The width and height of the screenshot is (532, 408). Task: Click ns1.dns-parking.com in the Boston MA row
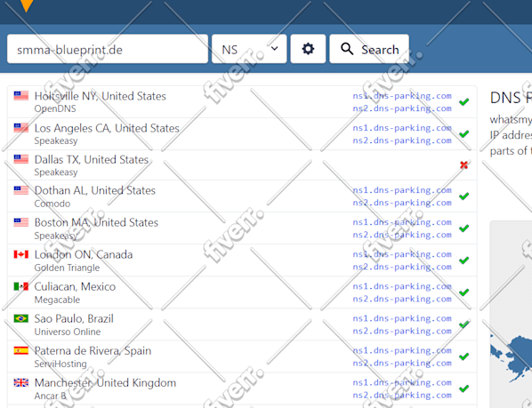[402, 222]
